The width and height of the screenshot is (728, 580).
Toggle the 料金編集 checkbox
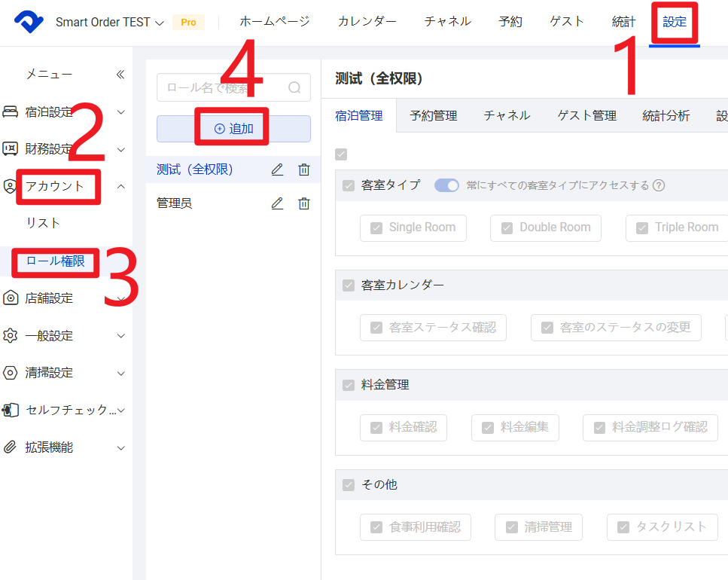[x=488, y=427]
